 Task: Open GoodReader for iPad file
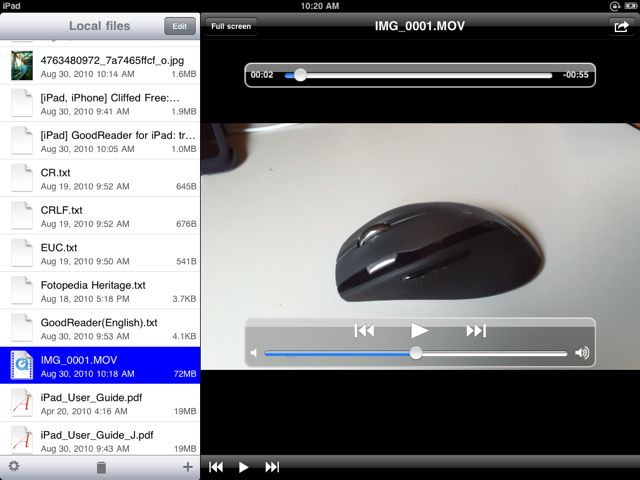point(100,141)
